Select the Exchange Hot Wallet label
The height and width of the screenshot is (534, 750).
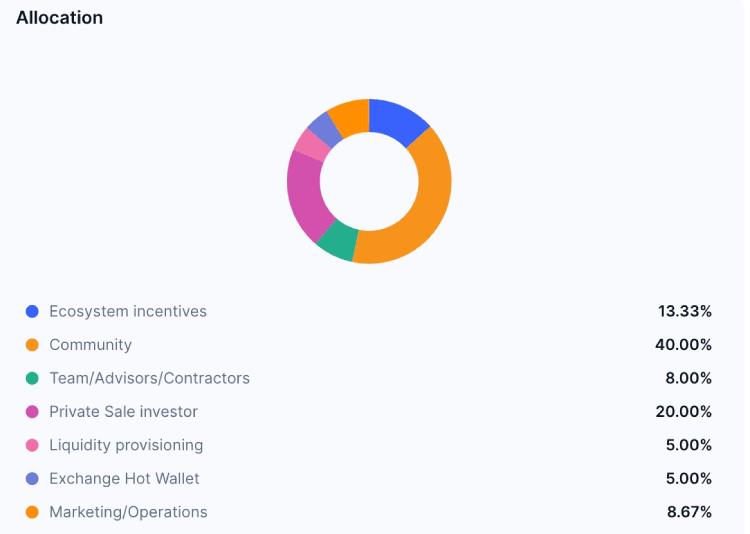[124, 478]
